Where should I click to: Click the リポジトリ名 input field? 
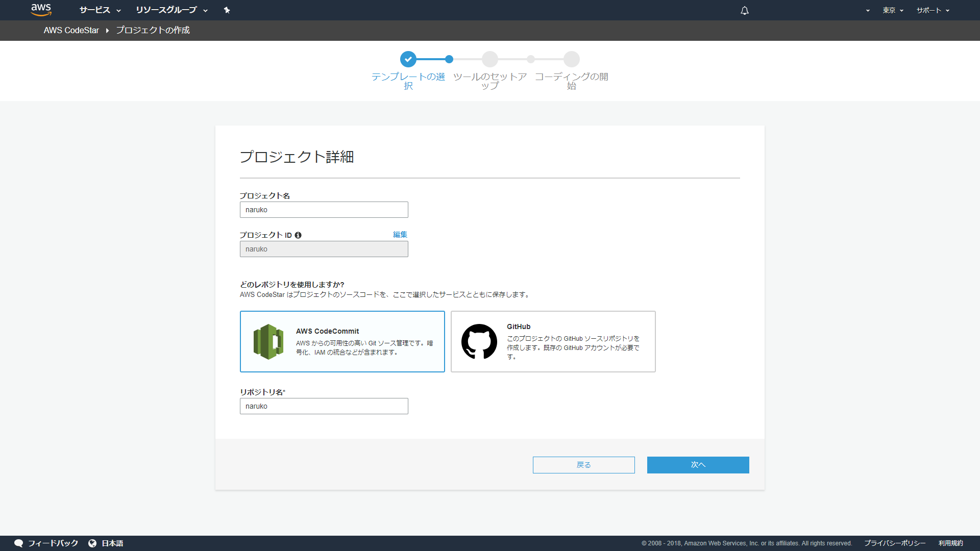pyautogui.click(x=324, y=406)
